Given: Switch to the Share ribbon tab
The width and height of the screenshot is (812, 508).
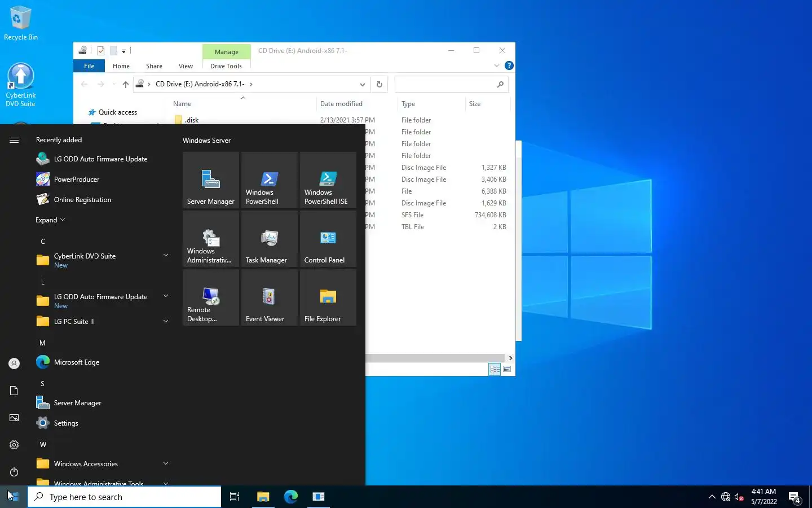Looking at the screenshot, I should [x=154, y=66].
